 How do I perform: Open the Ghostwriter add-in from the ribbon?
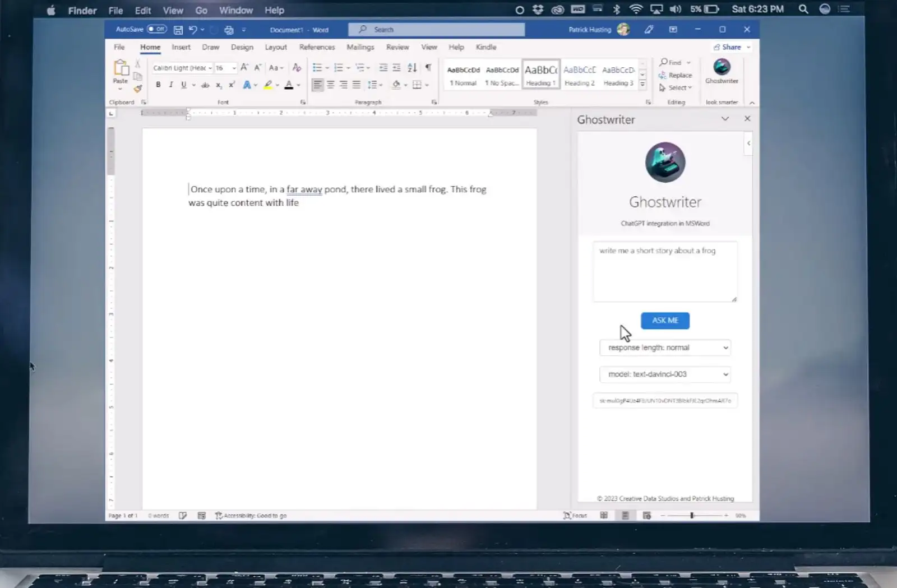(x=722, y=73)
